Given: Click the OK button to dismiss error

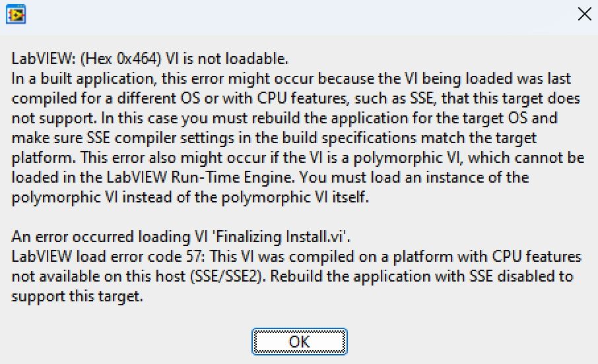Looking at the screenshot, I should pyautogui.click(x=300, y=342).
